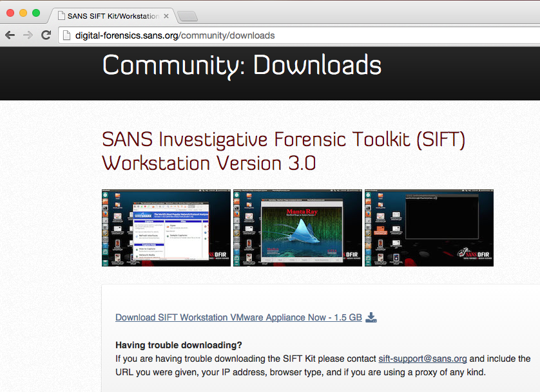The height and width of the screenshot is (392, 540).
Task: Click 'Having trouble downloading?' text
Action: pyautogui.click(x=178, y=345)
